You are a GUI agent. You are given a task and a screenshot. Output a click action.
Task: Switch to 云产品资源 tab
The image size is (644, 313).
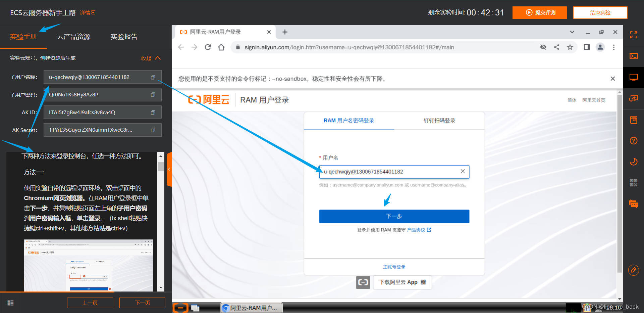(x=74, y=37)
